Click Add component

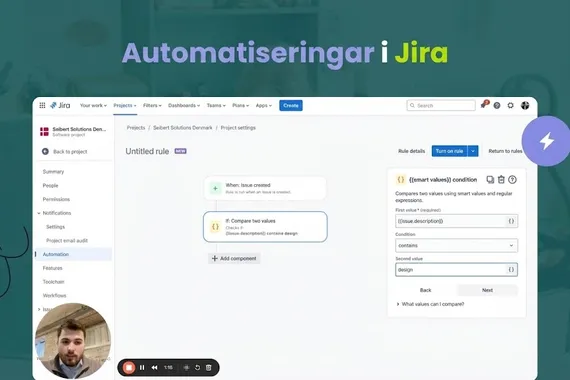(x=234, y=259)
